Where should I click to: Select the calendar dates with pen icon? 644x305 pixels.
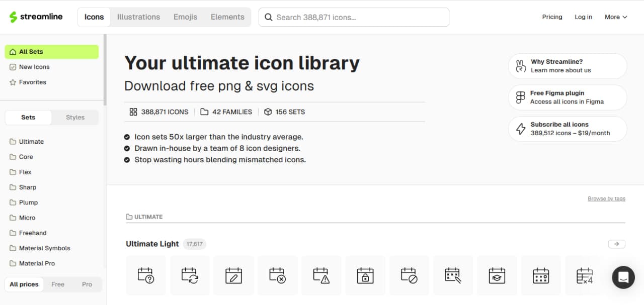point(453,275)
